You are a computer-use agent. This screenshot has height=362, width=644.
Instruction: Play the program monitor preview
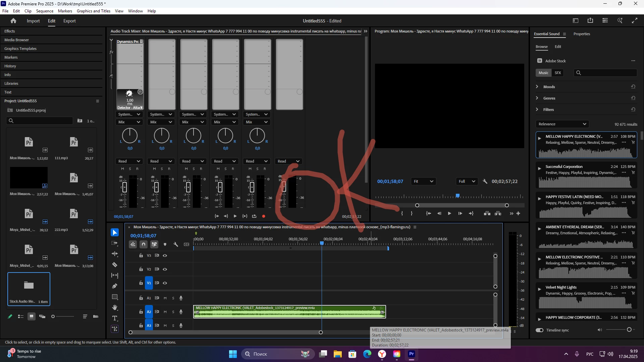(449, 214)
